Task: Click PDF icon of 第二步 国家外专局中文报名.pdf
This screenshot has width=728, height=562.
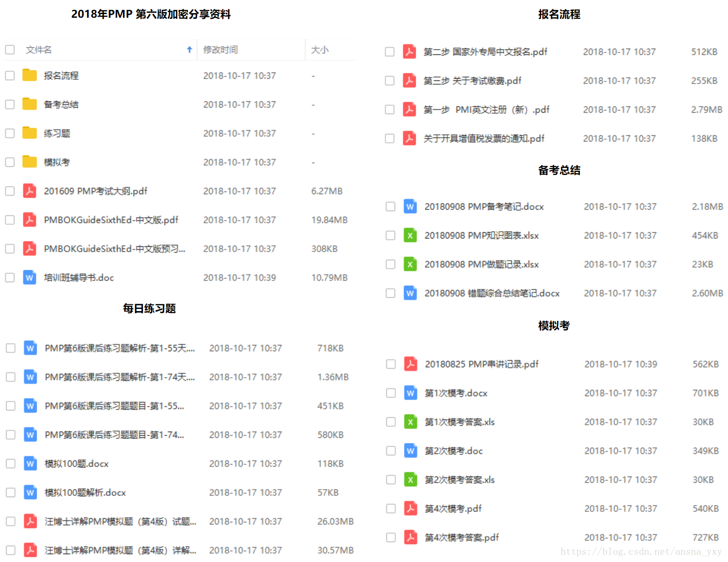Action: coord(409,52)
